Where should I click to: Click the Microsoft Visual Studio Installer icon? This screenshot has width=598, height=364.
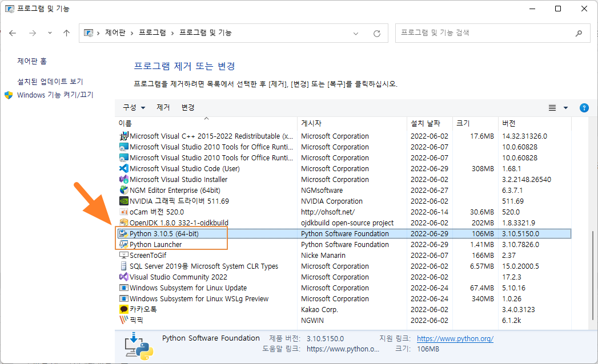[123, 179]
